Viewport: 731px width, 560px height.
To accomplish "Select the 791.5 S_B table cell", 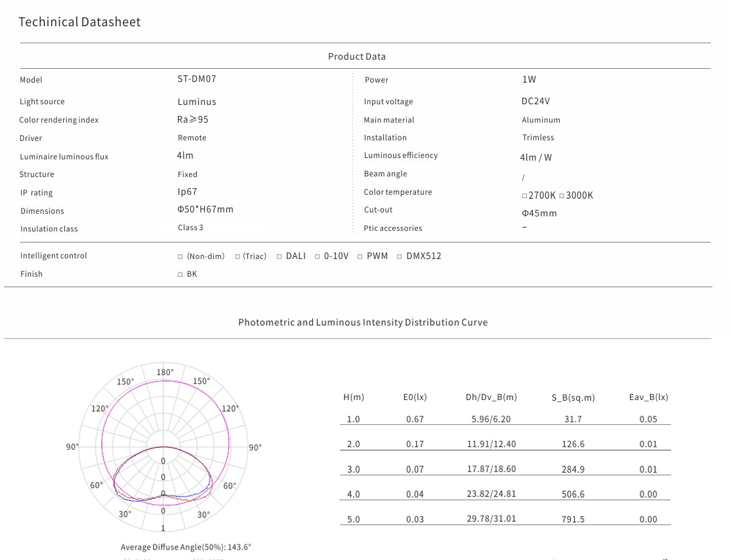I will click(573, 519).
